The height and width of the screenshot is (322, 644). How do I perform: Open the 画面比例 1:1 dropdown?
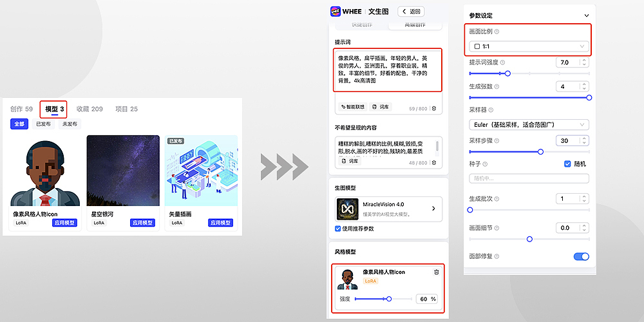click(529, 46)
